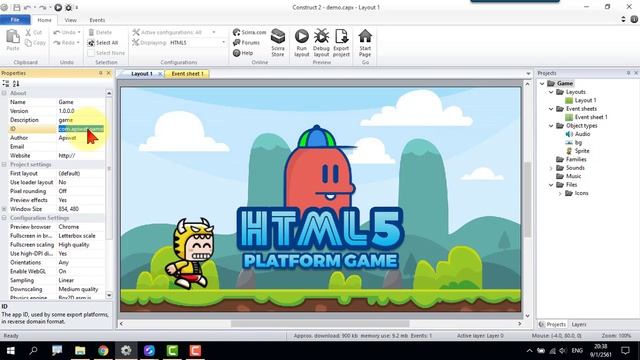Image resolution: width=640 pixels, height=360 pixels.
Task: Open taskbar search magnifier
Action: coord(33,350)
